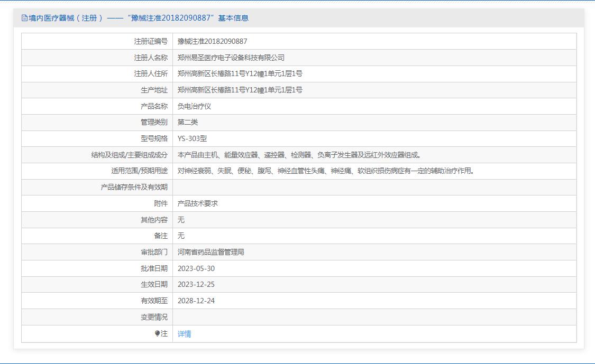
Task: Click the 适用范围/预期用途 description text
Action: tap(326, 171)
